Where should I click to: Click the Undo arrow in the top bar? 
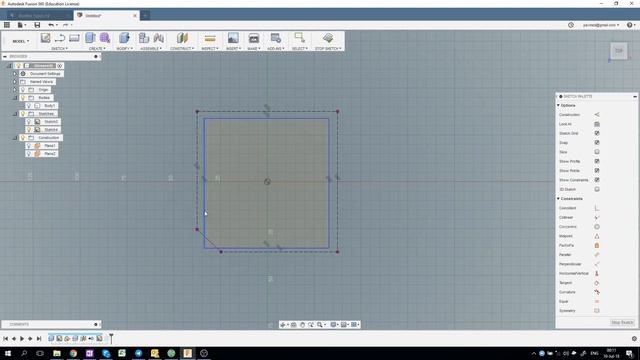(x=51, y=25)
